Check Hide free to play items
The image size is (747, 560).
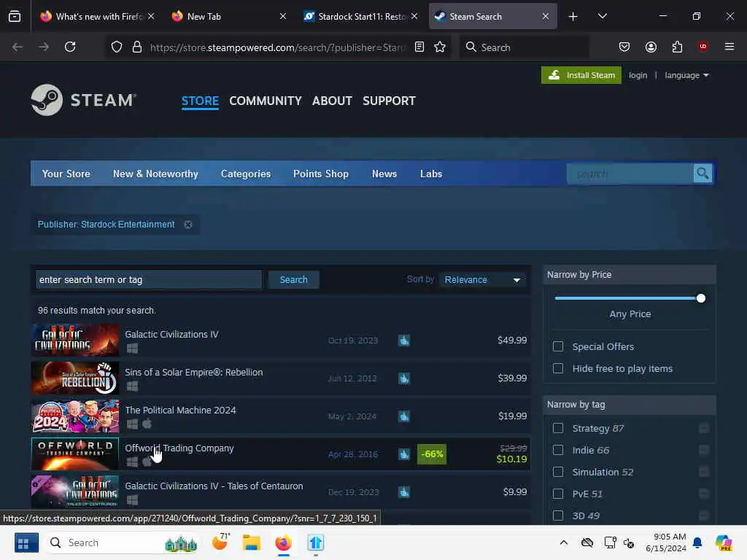click(558, 368)
